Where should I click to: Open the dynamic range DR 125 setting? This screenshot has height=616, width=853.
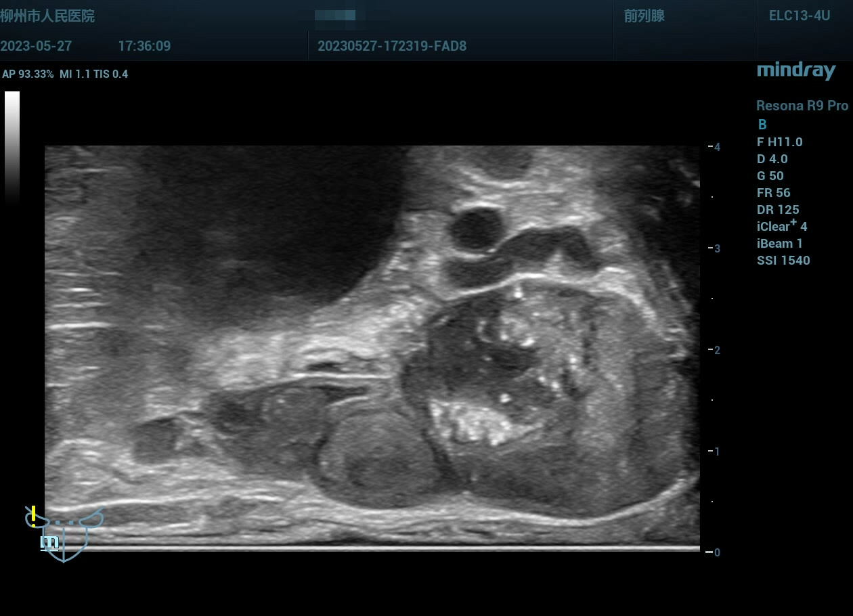coord(778,210)
